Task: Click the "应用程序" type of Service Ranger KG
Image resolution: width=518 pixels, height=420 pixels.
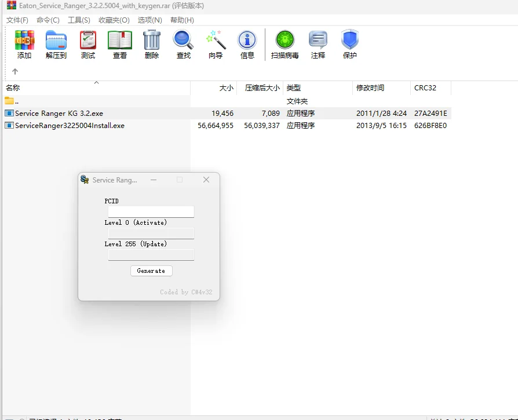Action: (x=301, y=113)
